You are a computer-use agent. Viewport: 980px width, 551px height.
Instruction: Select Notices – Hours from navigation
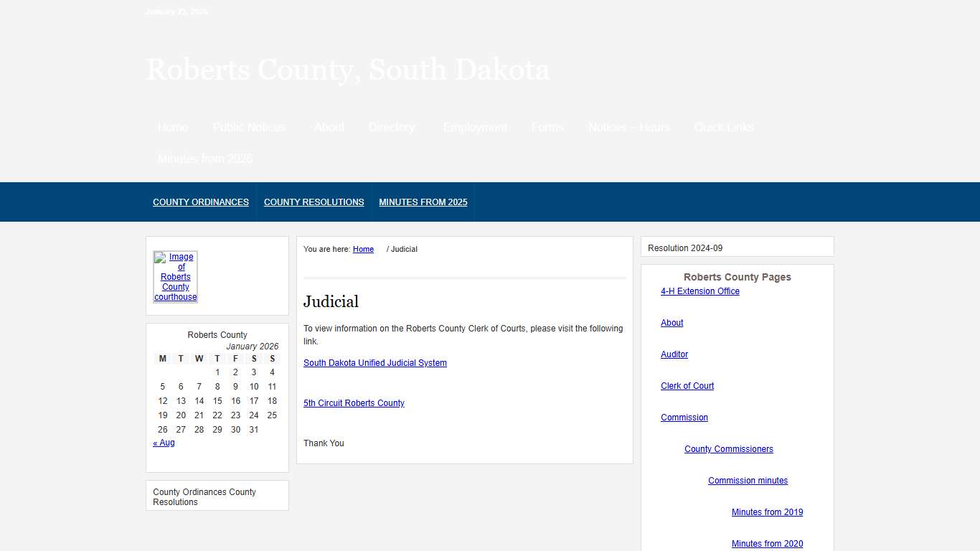pos(628,127)
